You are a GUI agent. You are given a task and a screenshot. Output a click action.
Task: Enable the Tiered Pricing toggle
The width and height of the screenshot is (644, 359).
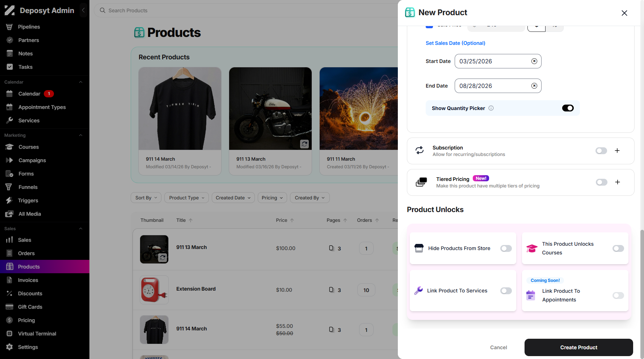click(x=602, y=182)
